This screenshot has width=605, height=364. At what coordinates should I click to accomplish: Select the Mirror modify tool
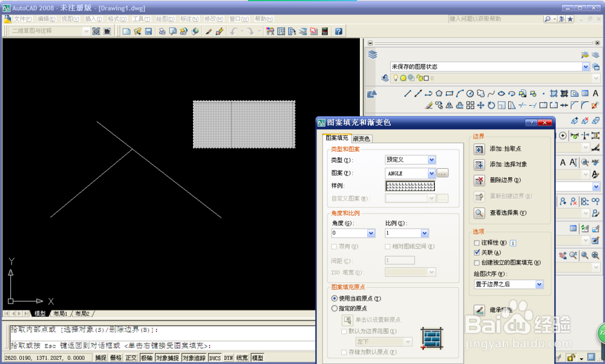pyautogui.click(x=450, y=105)
